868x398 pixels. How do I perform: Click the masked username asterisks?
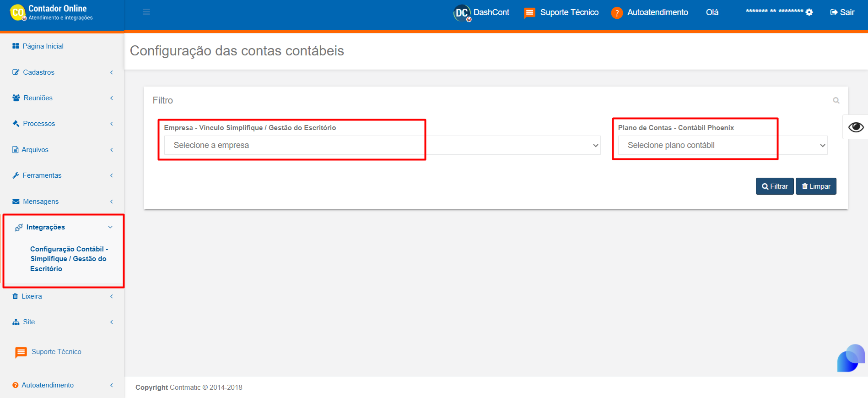tap(775, 11)
